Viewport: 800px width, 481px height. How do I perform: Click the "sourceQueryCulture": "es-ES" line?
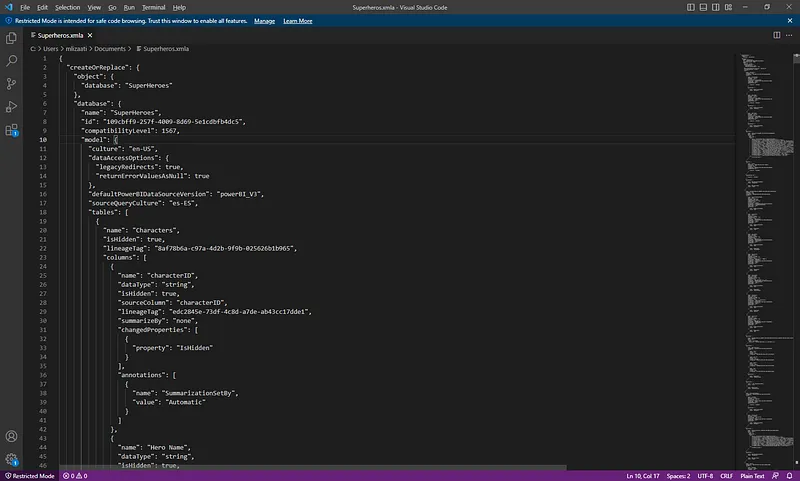click(x=143, y=203)
